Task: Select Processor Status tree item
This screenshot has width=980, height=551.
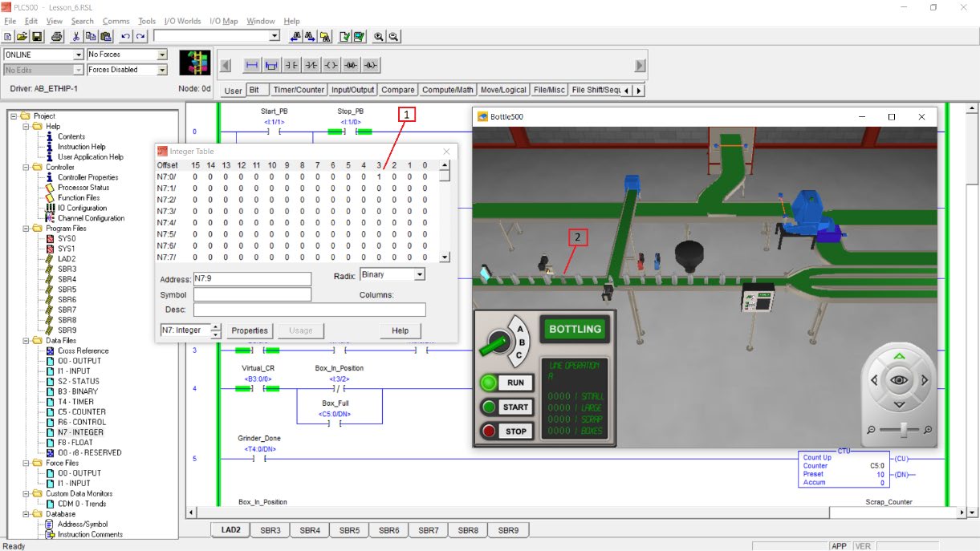Action: coord(83,188)
